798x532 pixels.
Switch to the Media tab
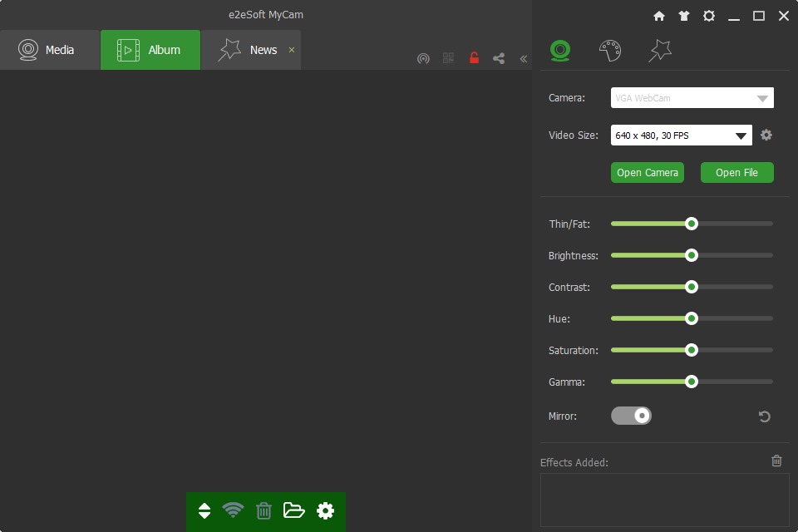click(x=50, y=50)
